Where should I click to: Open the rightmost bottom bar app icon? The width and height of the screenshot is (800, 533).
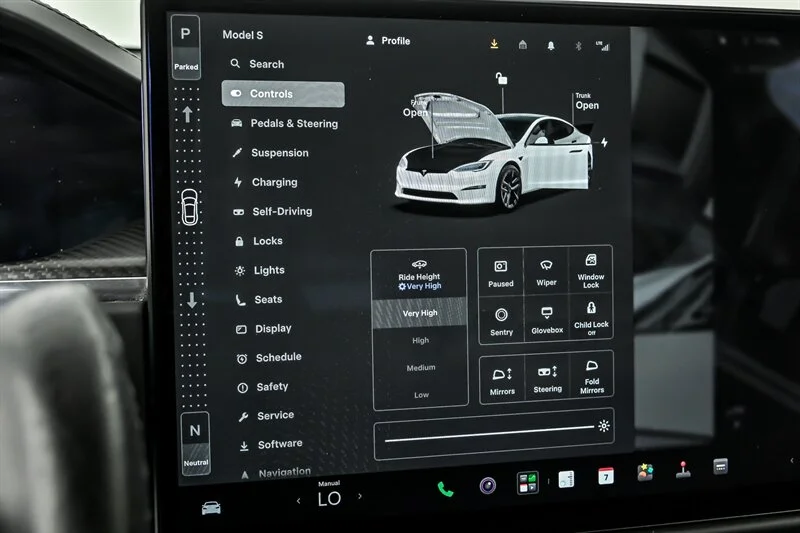click(720, 466)
